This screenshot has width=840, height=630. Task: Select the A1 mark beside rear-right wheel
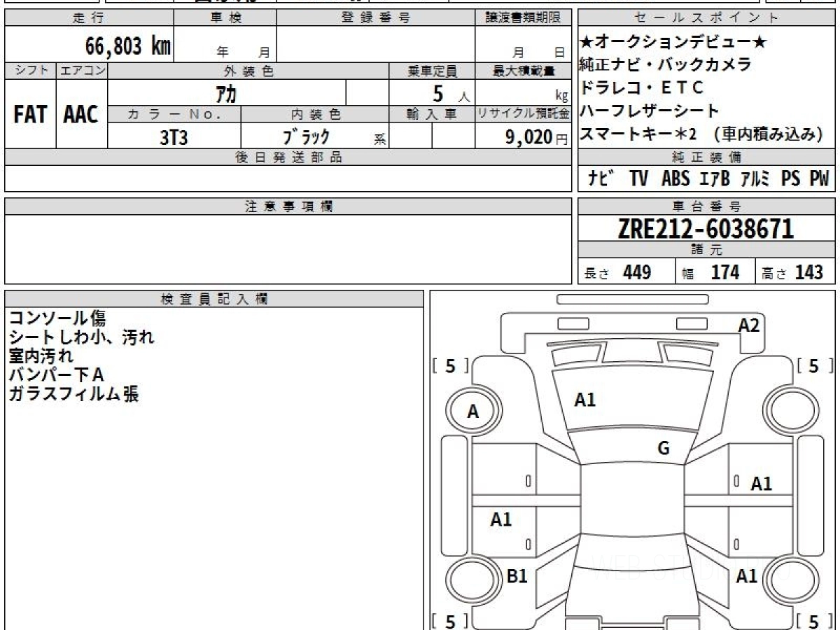(747, 577)
